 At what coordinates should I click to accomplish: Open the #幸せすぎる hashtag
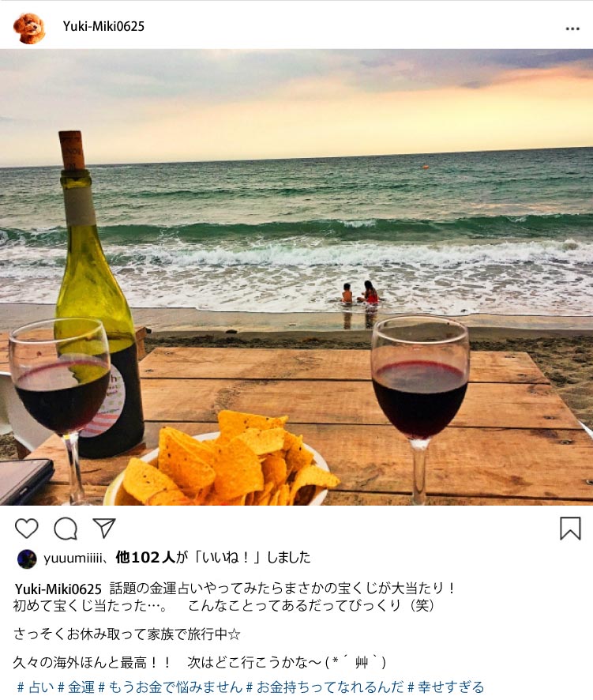click(x=446, y=687)
